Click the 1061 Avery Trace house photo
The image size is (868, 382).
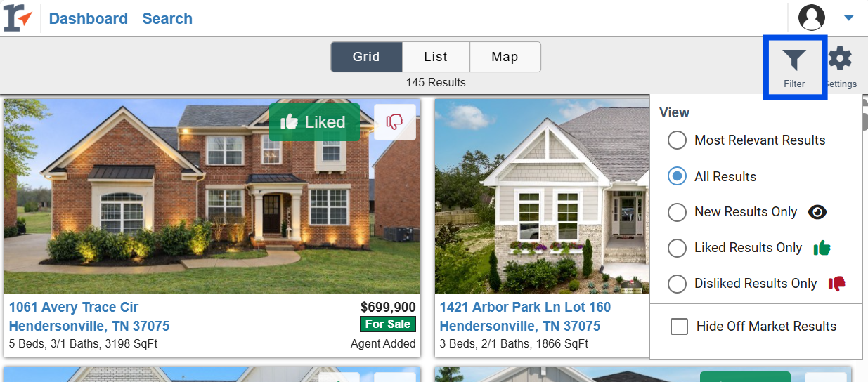pyautogui.click(x=212, y=196)
